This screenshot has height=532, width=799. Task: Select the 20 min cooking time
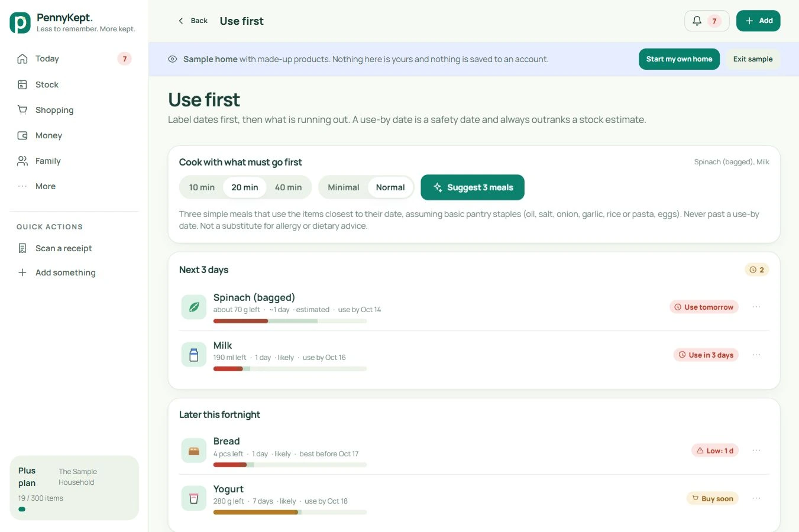point(245,187)
